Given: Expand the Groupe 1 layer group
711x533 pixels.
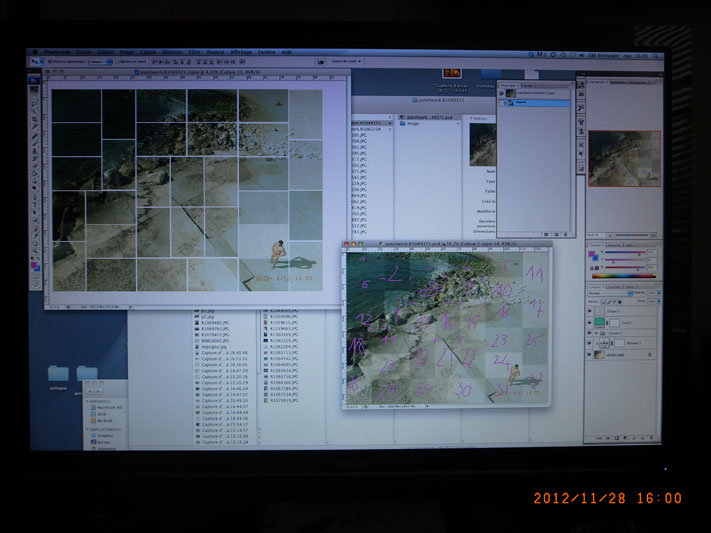Looking at the screenshot, I should click(x=596, y=333).
